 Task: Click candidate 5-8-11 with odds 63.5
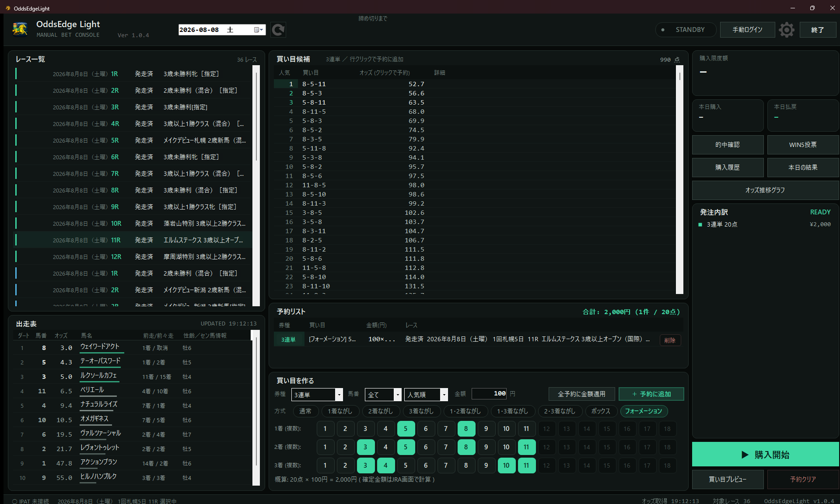point(474,102)
